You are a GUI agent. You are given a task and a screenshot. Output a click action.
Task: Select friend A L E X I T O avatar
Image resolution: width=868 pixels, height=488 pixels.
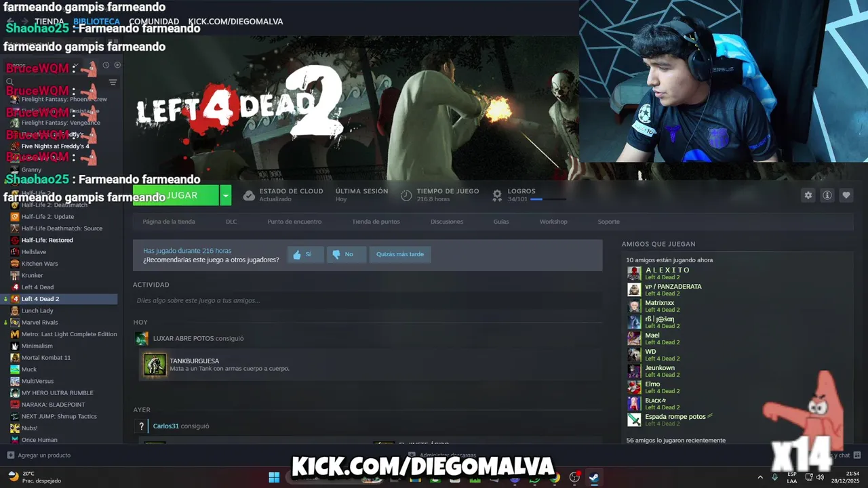point(634,273)
